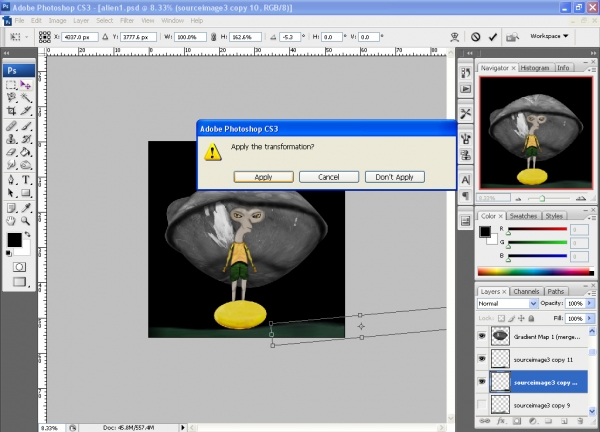
Task: Open the Fill slider arrow
Action: 590,318
